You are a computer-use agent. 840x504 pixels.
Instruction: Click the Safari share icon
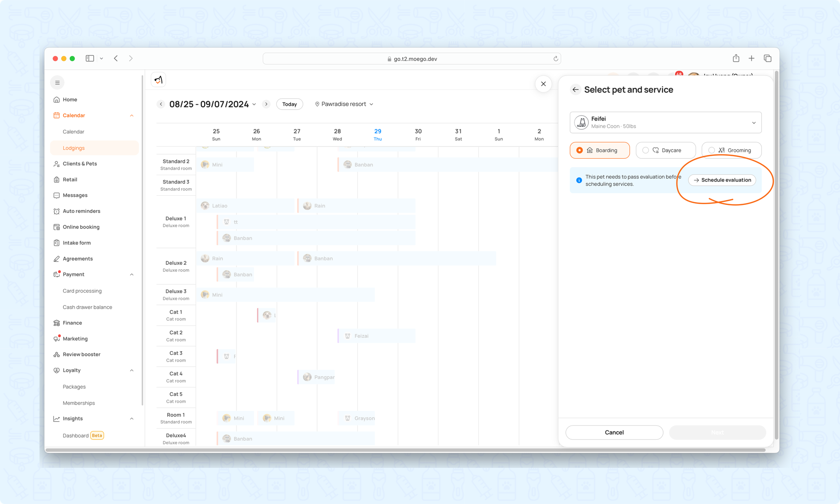pos(736,58)
